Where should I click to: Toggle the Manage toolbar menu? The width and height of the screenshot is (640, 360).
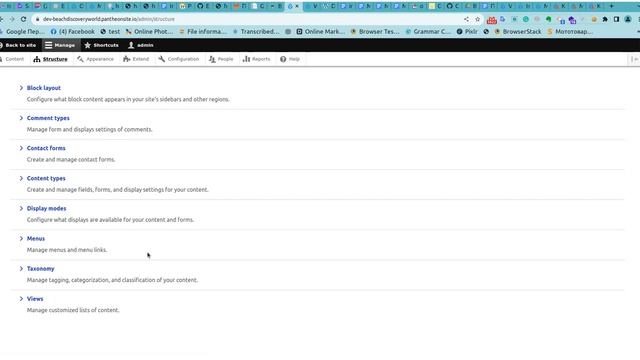(x=60, y=45)
